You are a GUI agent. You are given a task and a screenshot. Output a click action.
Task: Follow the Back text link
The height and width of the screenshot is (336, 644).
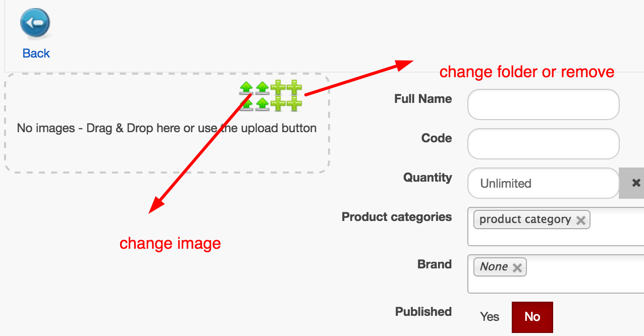[36, 53]
